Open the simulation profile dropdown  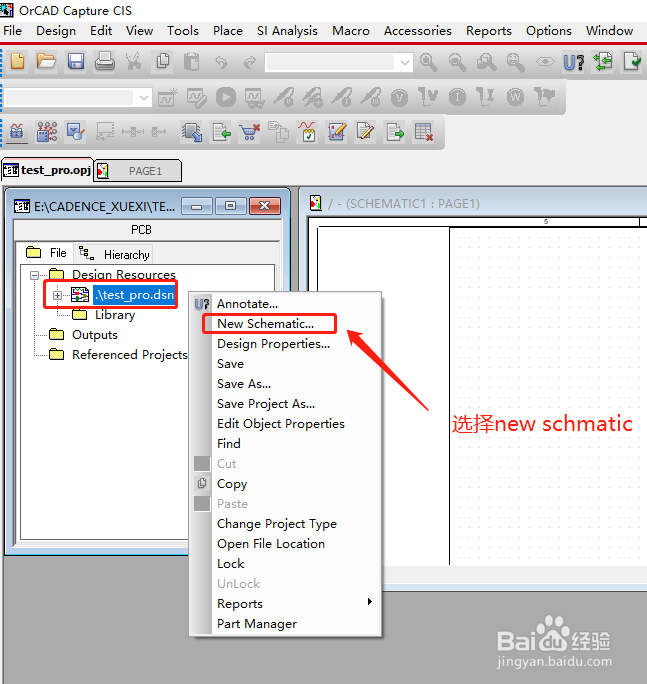coord(144,98)
